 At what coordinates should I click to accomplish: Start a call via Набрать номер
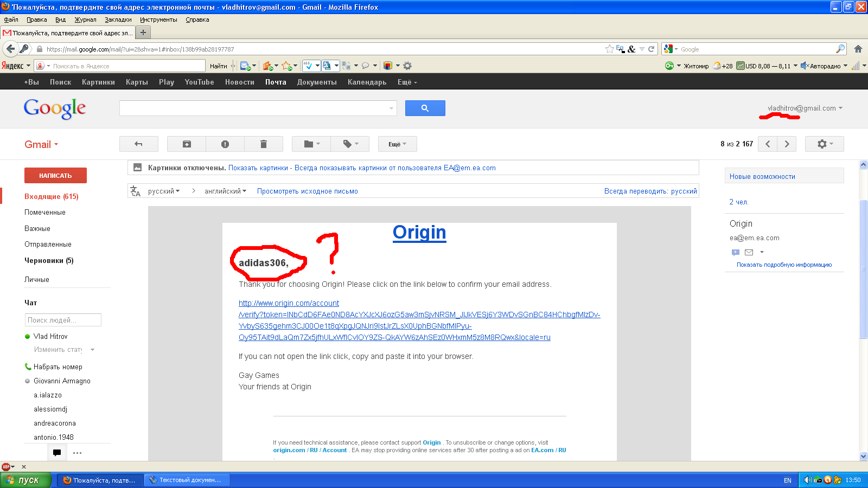[58, 367]
